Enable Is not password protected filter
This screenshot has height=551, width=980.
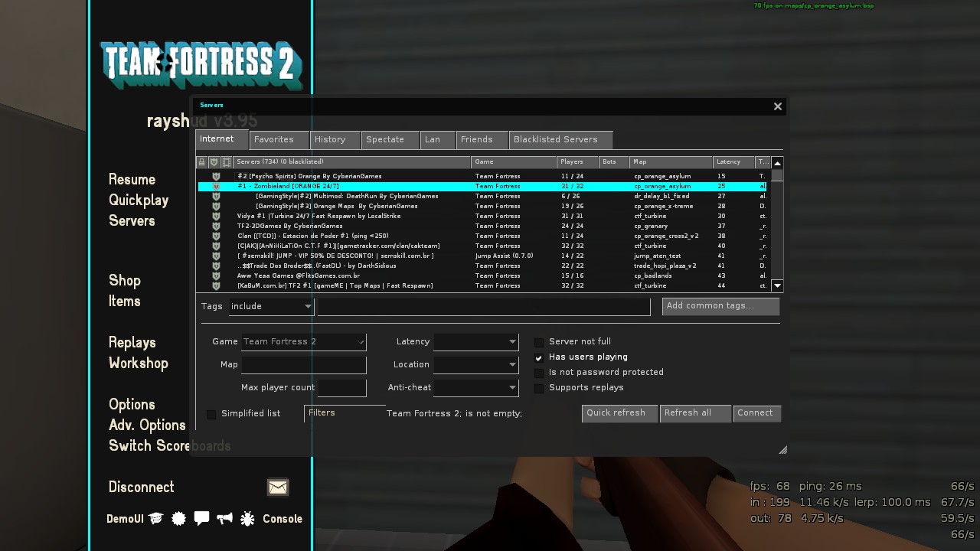(539, 373)
